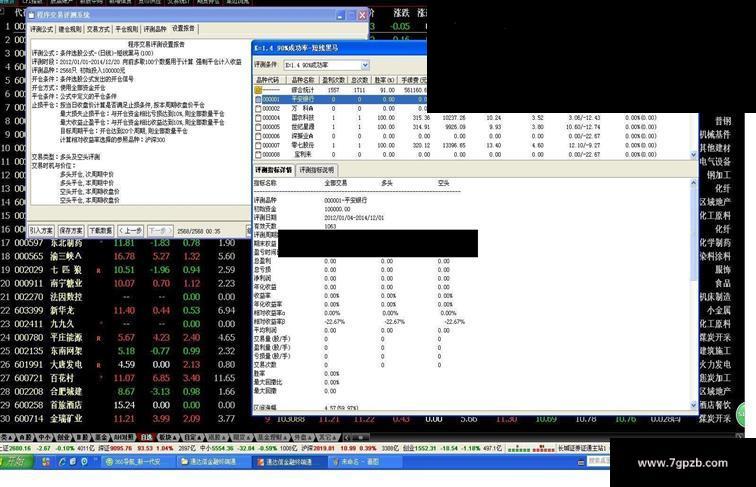
Task: Click the document icon beside 000004 国农科技
Action: (258, 118)
